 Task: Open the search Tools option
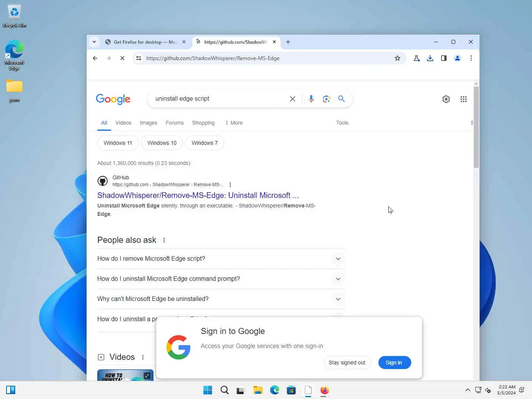pyautogui.click(x=342, y=123)
